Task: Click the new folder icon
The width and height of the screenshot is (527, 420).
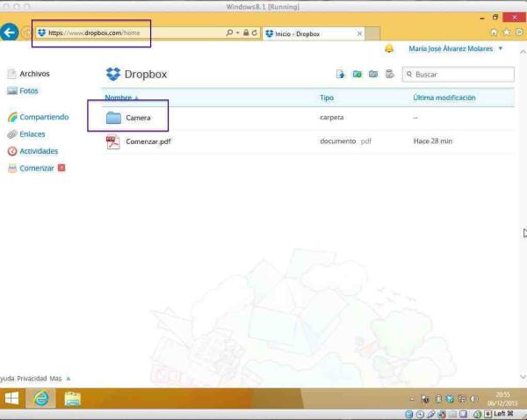Action: pyautogui.click(x=357, y=74)
